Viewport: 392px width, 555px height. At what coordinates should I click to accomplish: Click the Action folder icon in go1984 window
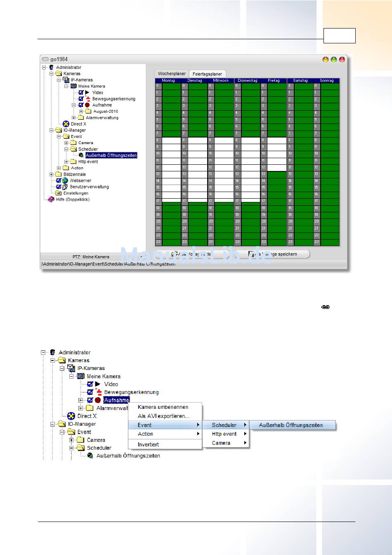[x=66, y=168]
